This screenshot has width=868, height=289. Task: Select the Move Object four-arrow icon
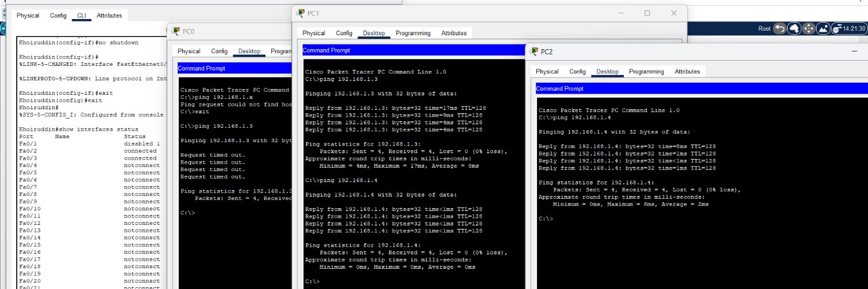[808, 28]
